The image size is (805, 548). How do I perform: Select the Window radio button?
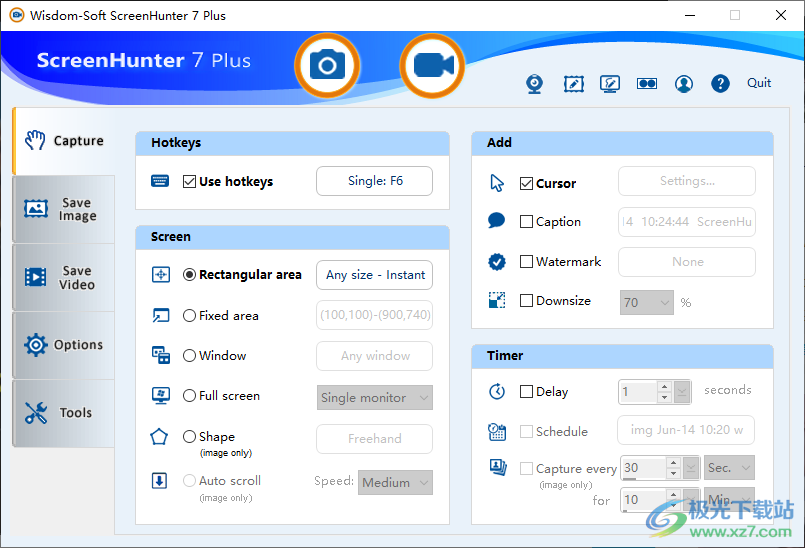189,355
